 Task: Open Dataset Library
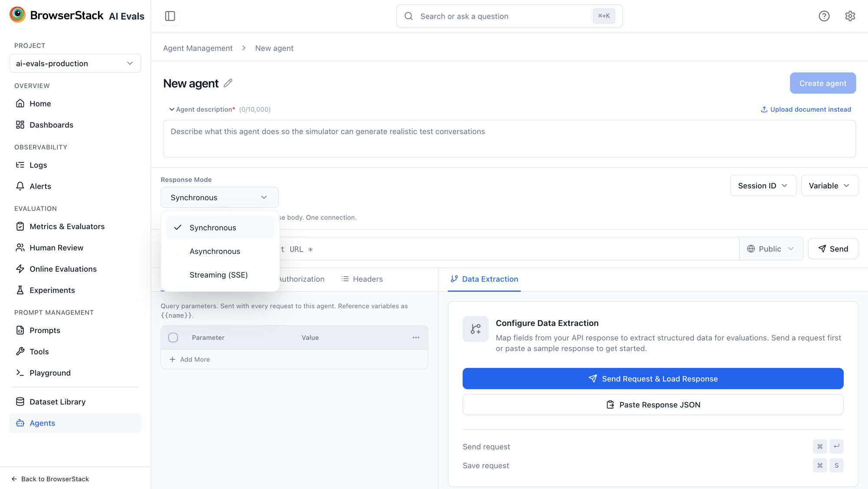(x=75, y=402)
